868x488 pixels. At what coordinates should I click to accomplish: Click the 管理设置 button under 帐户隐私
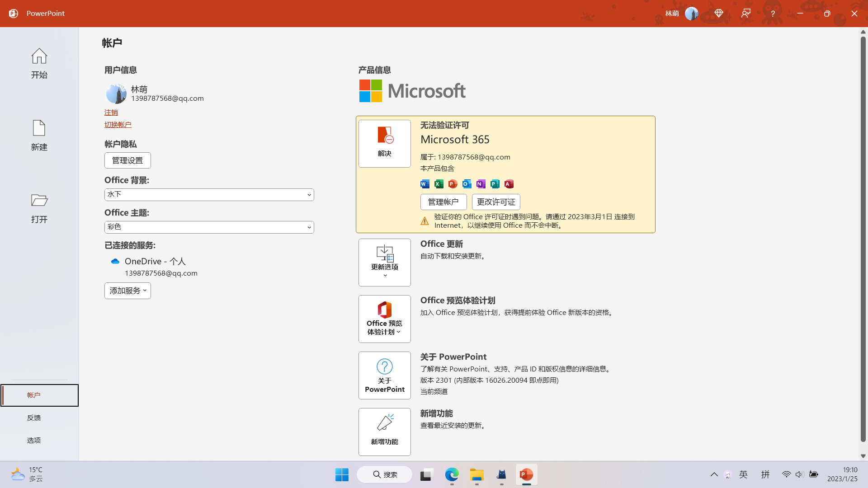127,160
